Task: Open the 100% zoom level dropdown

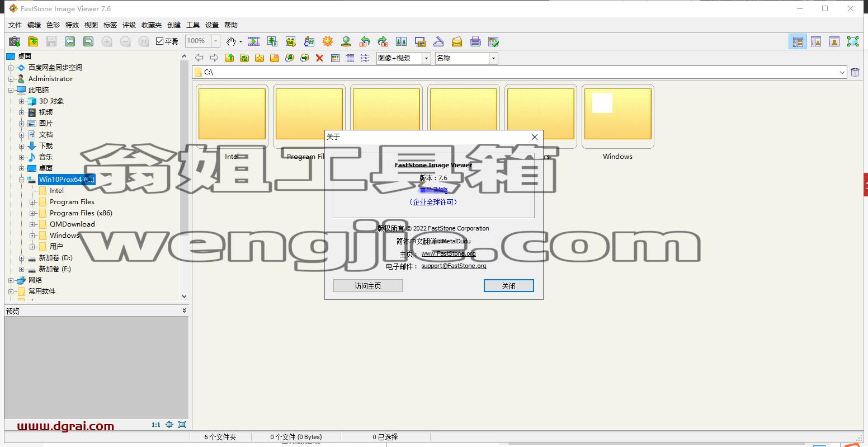Action: tap(215, 41)
